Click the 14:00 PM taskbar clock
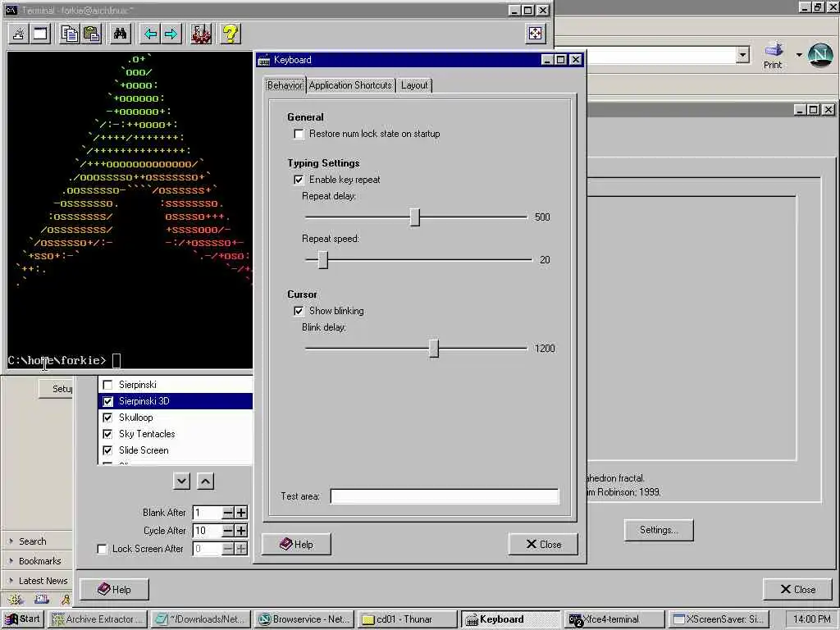This screenshot has width=840, height=630. (812, 619)
